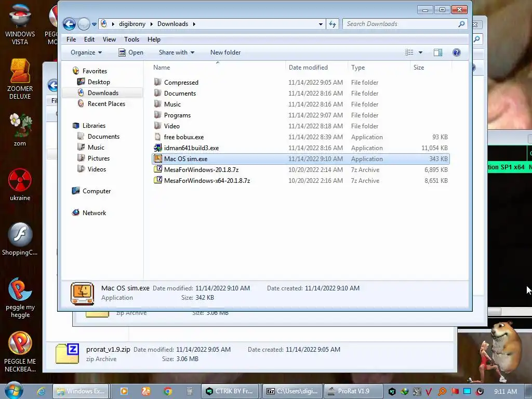Expand the address bar history dropdown
The height and width of the screenshot is (399, 532).
[321, 24]
